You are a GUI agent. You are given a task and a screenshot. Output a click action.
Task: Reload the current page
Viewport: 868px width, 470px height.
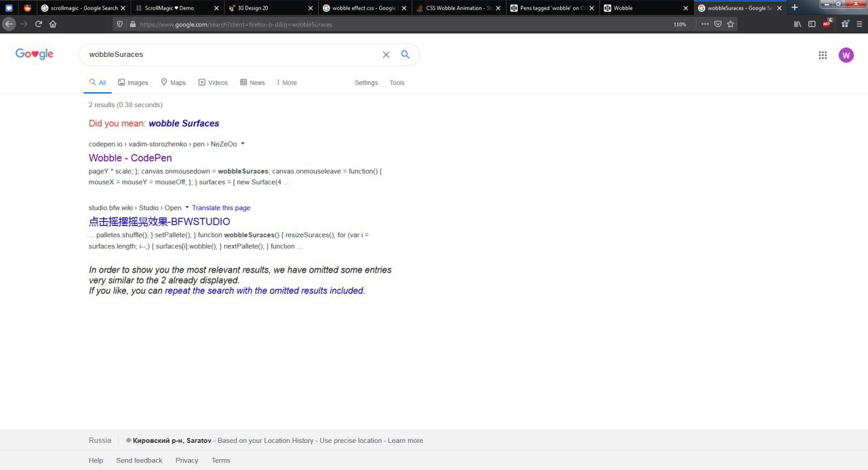click(38, 24)
